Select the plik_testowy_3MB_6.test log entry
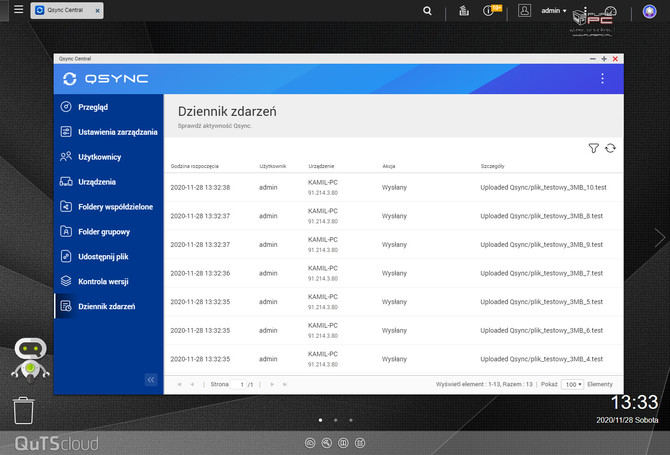Viewport: 670px width, 455px height. (x=394, y=330)
